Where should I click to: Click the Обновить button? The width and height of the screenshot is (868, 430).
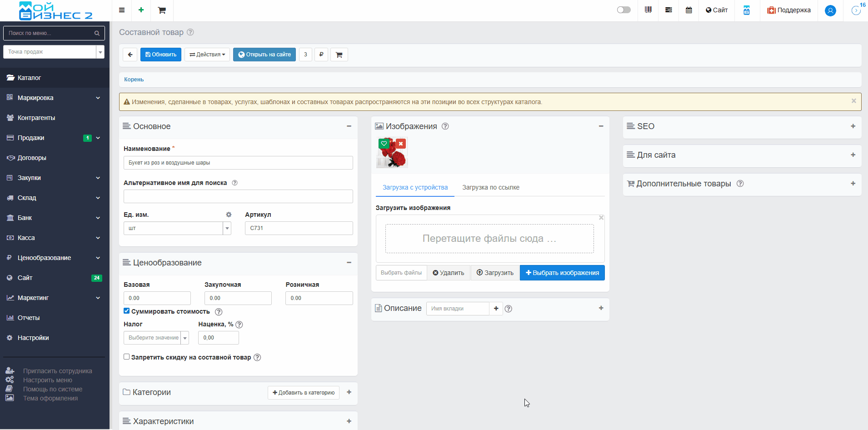pyautogui.click(x=160, y=55)
